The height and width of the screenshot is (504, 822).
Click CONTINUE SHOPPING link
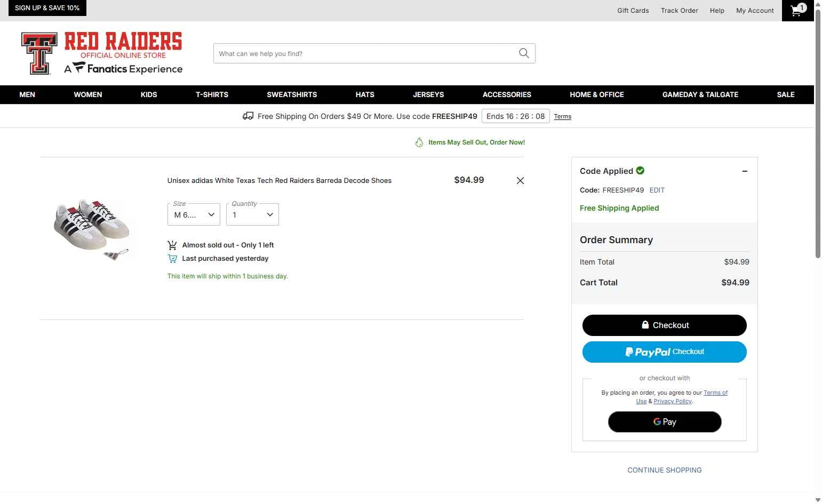point(665,470)
